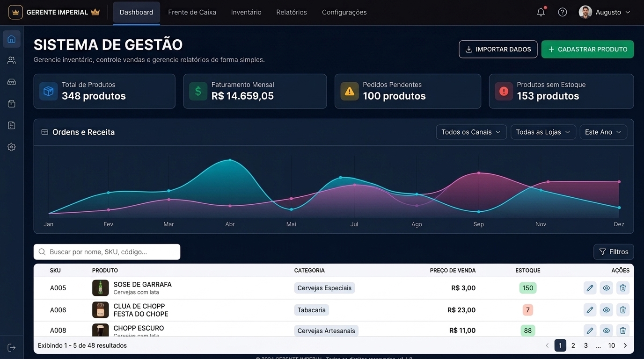Viewport: 644px width, 359px height.
Task: Click the Sose de Garrafa product thumbnail
Action: [101, 288]
